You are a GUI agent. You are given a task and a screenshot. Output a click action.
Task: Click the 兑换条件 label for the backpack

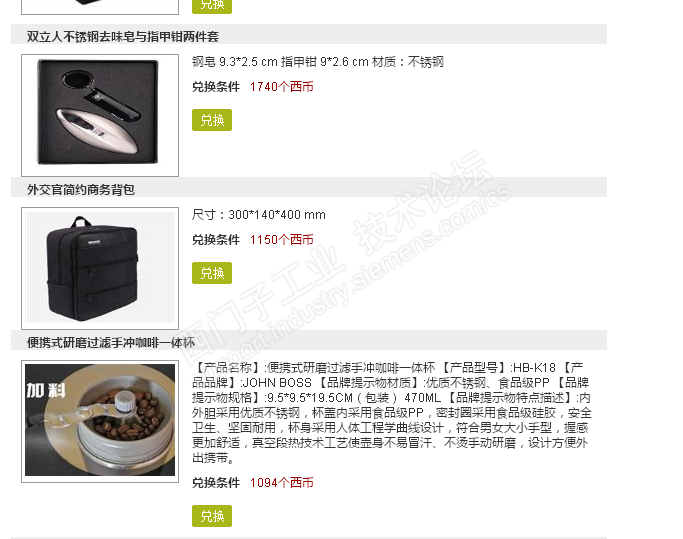(x=216, y=240)
